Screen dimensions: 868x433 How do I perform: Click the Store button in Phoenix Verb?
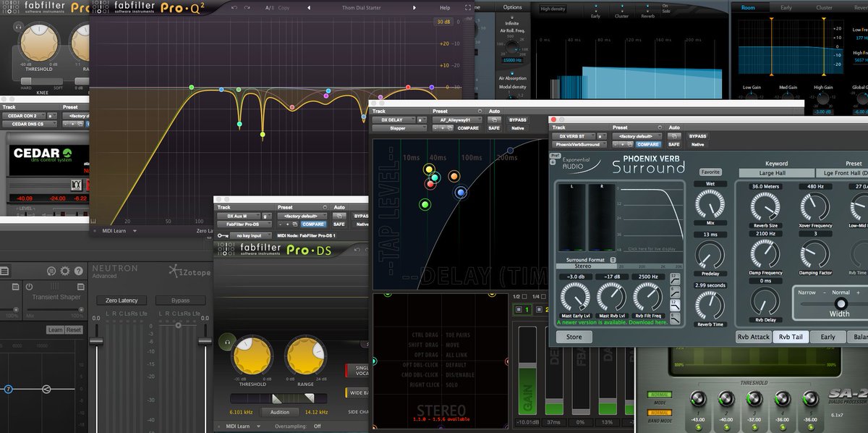click(574, 337)
